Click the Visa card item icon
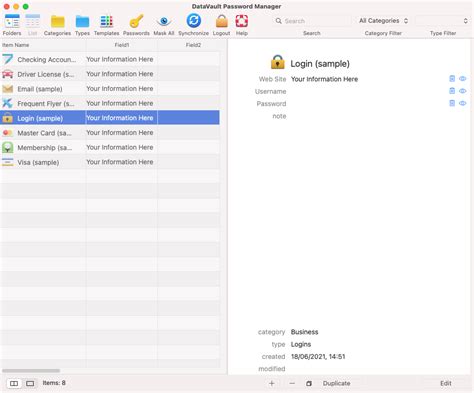Viewport: 474px width, 393px height. tap(8, 162)
